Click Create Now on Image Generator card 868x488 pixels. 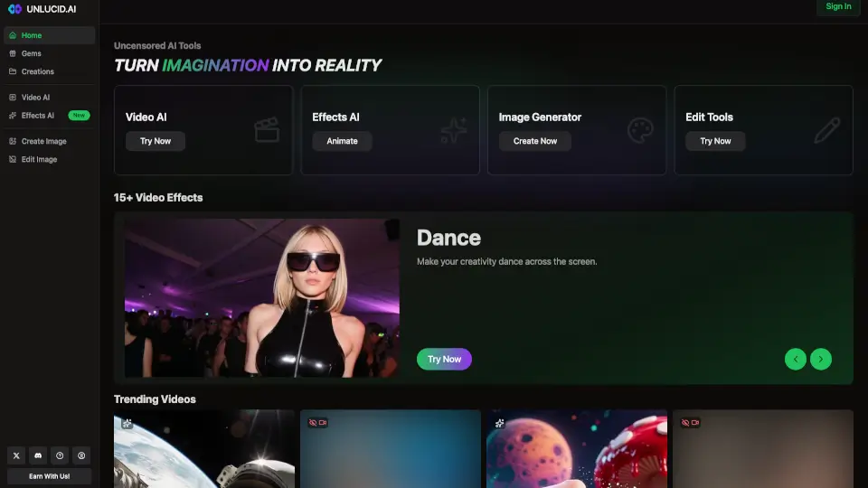tap(534, 141)
